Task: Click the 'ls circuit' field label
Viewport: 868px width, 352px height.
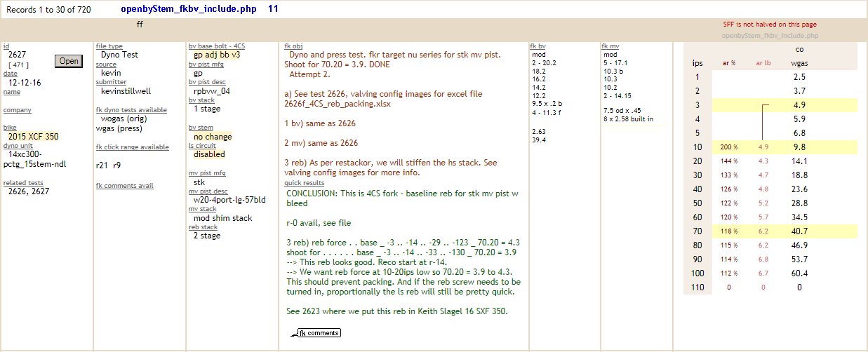Action: [203, 146]
